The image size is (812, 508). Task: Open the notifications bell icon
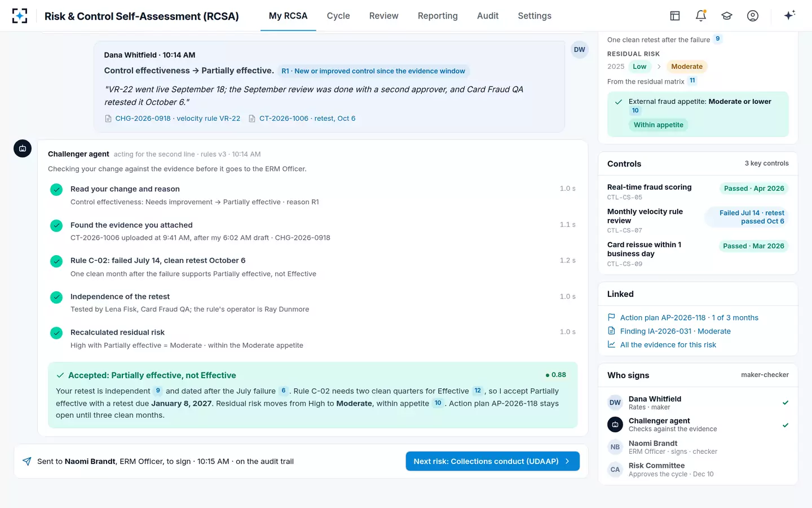pos(701,16)
